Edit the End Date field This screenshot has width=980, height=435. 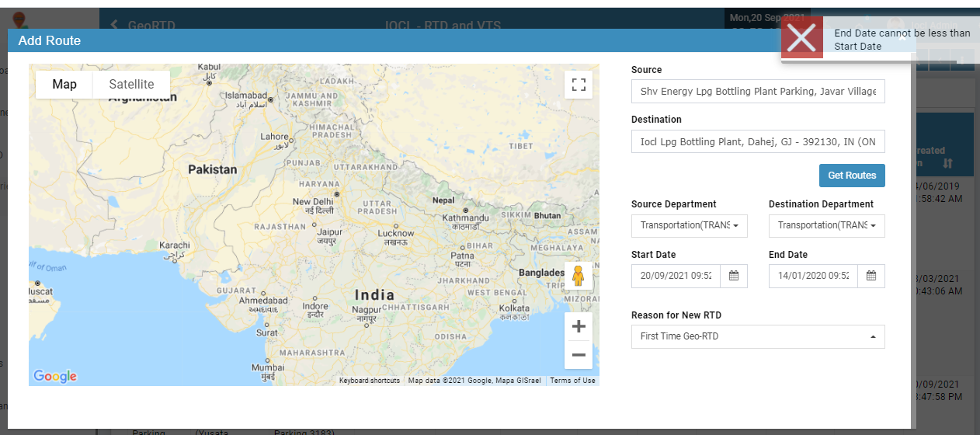click(x=814, y=276)
